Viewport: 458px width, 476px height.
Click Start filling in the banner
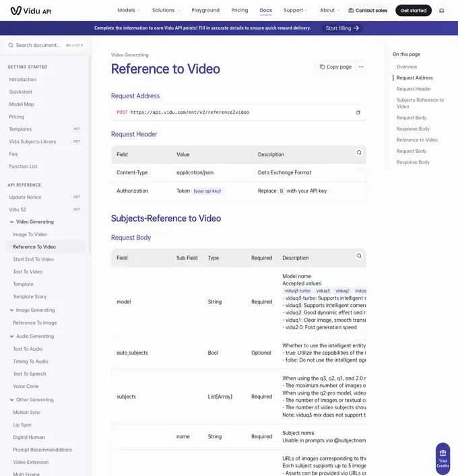[342, 28]
